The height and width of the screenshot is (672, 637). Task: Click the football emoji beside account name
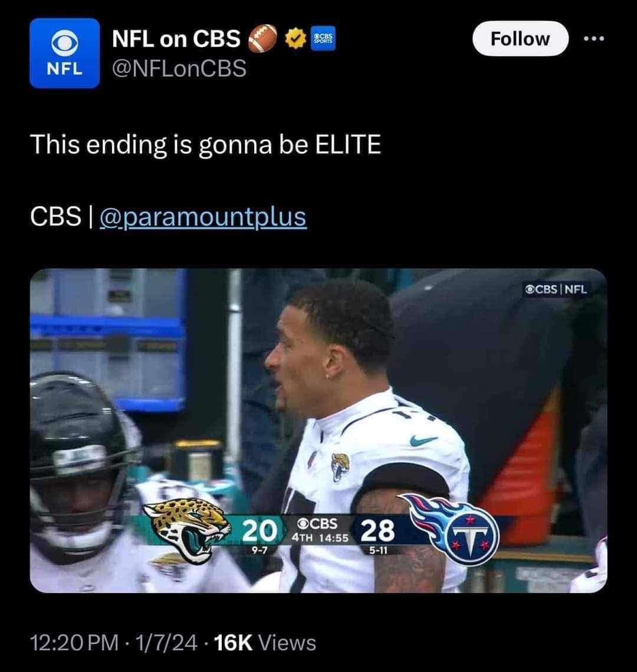(x=262, y=38)
